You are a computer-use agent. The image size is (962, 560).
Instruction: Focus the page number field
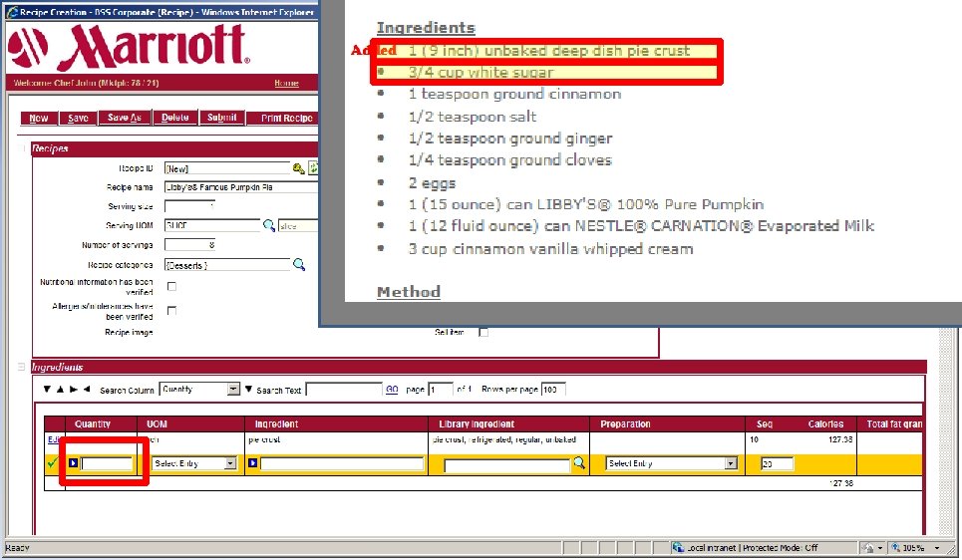(x=441, y=389)
